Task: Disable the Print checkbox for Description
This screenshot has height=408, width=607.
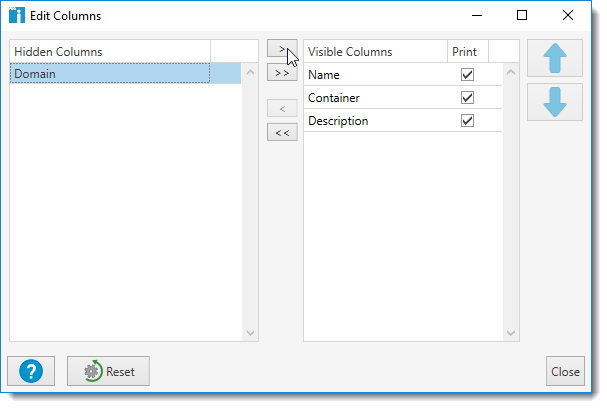Action: tap(466, 121)
